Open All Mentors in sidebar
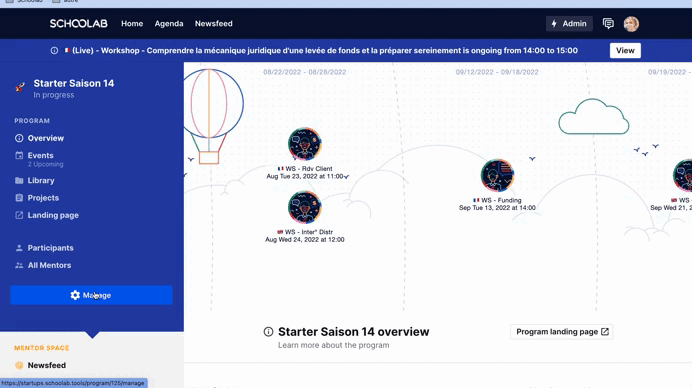The height and width of the screenshot is (388, 692). tap(49, 265)
